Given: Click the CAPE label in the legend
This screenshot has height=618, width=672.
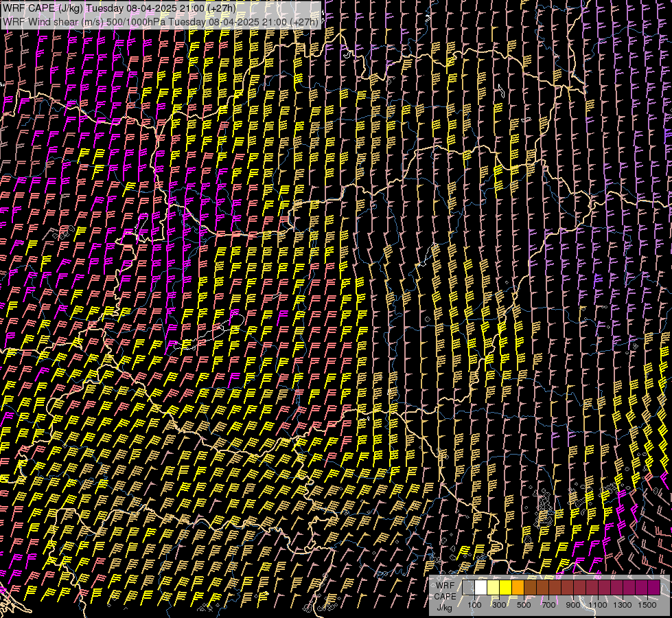Looking at the screenshot, I should (445, 597).
